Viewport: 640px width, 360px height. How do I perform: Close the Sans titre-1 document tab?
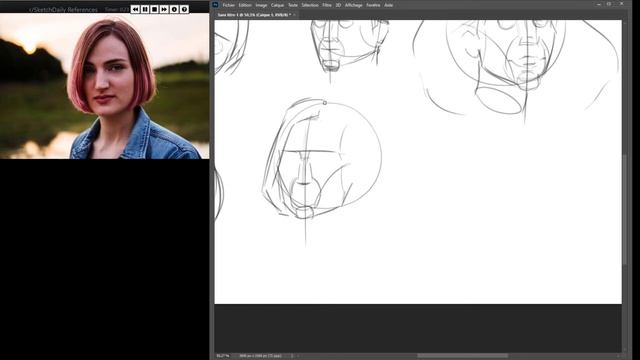click(294, 15)
